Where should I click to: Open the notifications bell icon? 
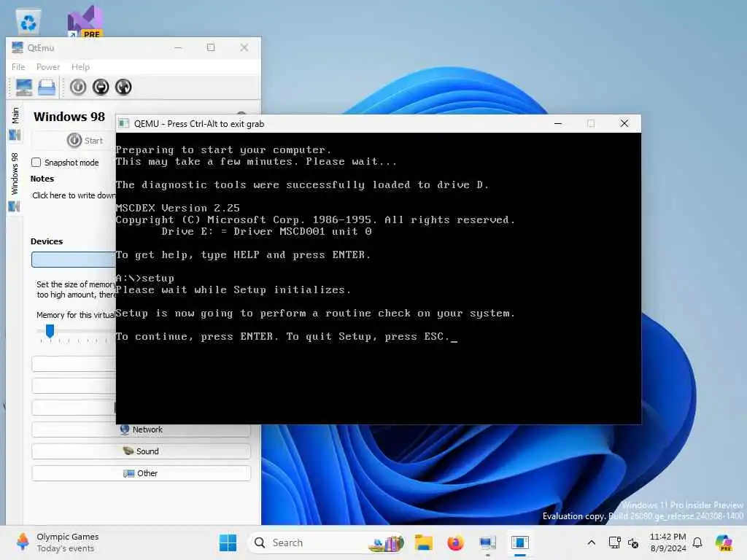(697, 542)
